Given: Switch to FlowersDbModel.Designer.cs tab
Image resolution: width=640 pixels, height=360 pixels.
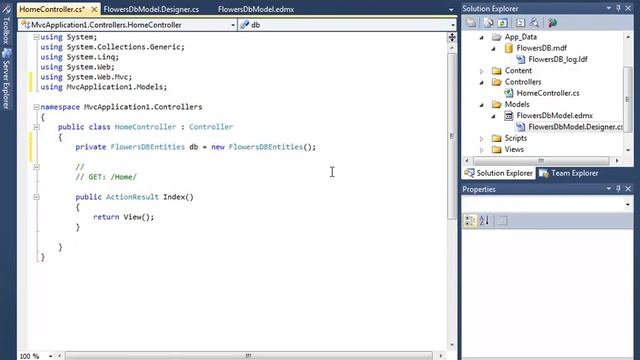Looking at the screenshot, I should point(151,9).
